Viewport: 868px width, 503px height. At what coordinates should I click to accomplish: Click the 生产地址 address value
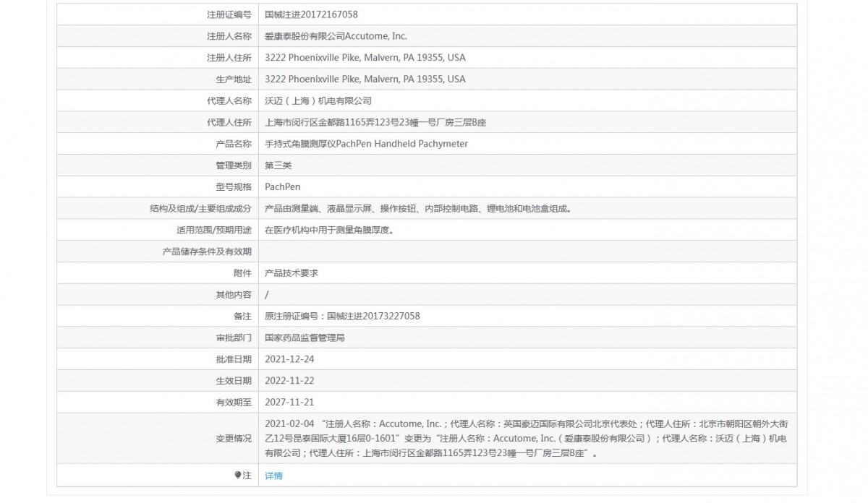click(365, 79)
